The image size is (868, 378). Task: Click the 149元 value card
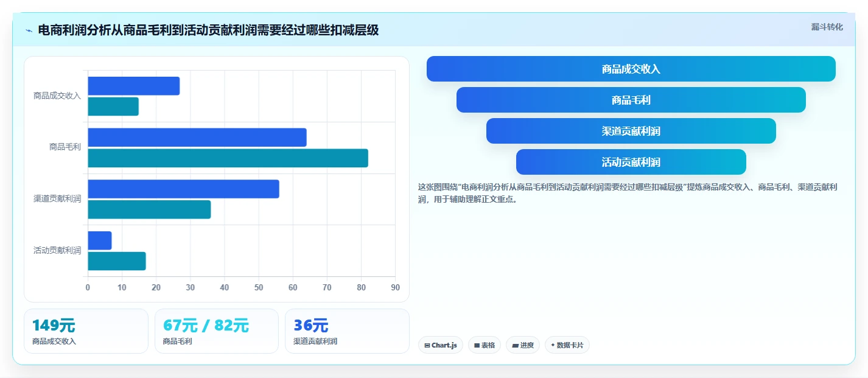click(86, 331)
